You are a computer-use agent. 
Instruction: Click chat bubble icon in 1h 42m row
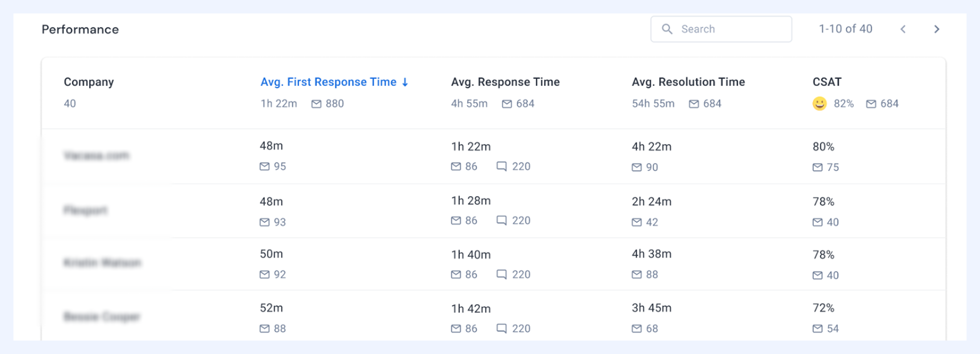(501, 328)
